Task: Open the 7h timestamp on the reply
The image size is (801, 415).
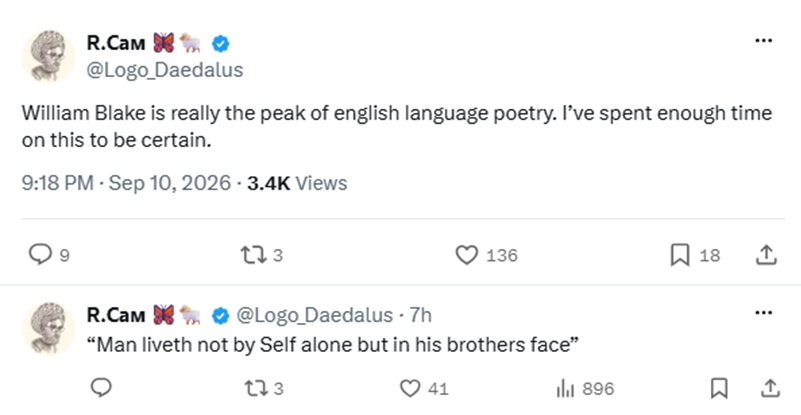Action: click(421, 315)
